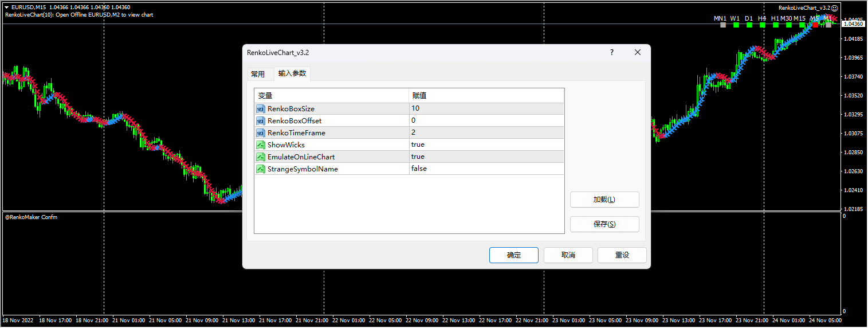The height and width of the screenshot is (328, 868).
Task: Click the 加载(L) button
Action: tap(604, 200)
